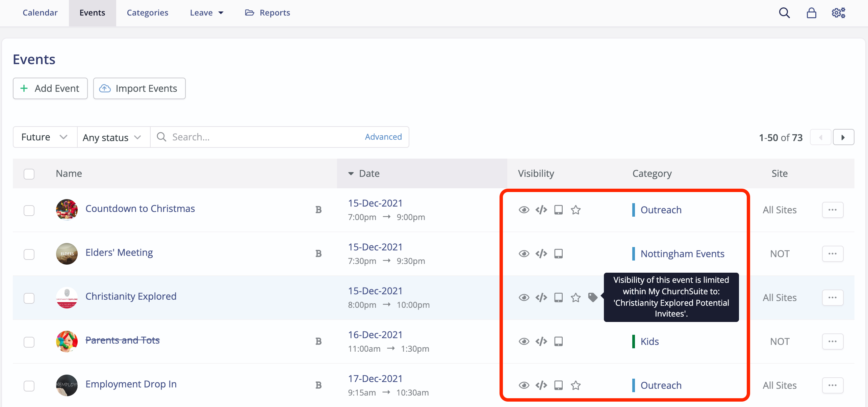Click the embed code icon for Countdown to Christmas
This screenshot has height=407, width=868.
[x=541, y=210]
